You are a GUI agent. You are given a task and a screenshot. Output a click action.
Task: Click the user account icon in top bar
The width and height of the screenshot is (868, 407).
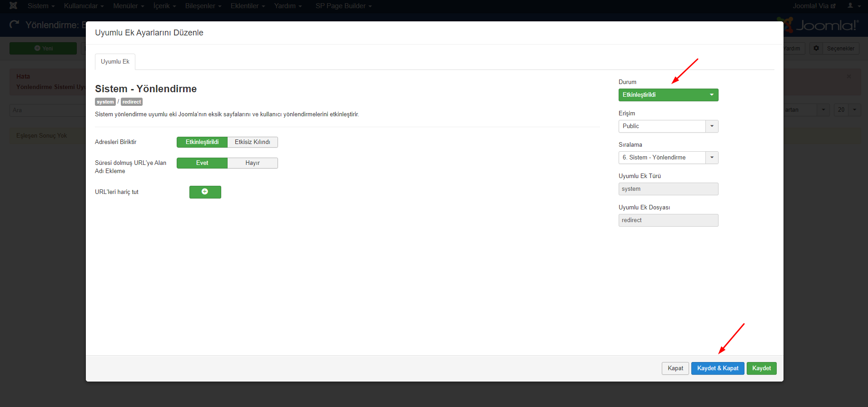click(x=850, y=6)
